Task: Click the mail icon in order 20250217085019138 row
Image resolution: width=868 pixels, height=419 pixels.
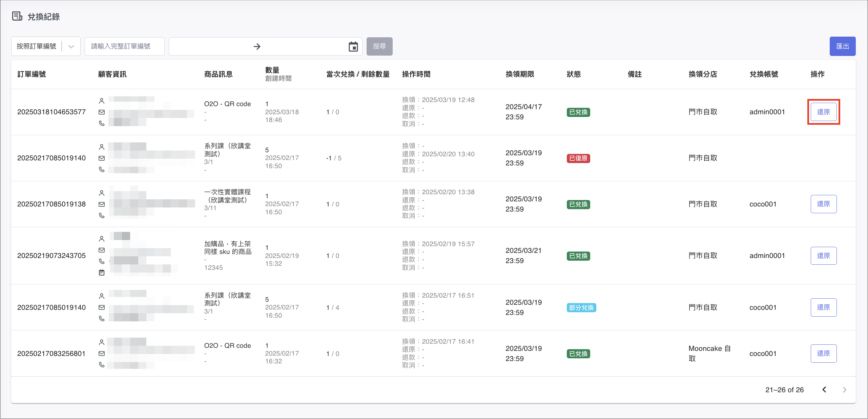Action: tap(102, 204)
